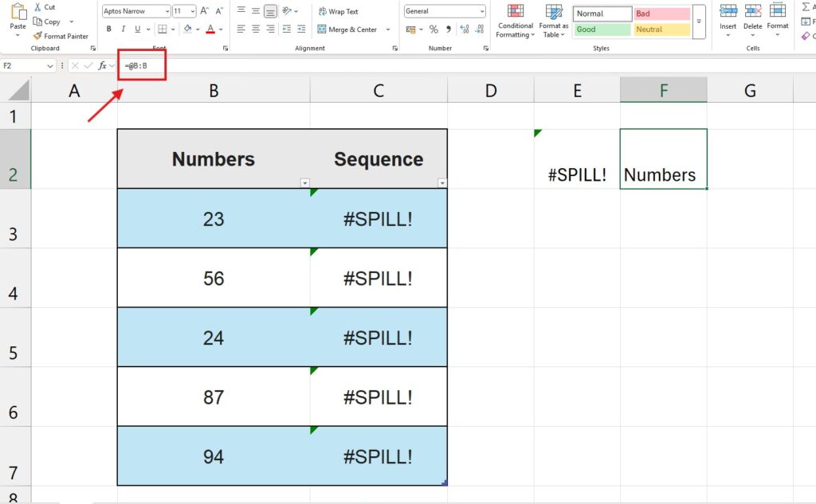Apply Comma Style formatting
This screenshot has width=816, height=504.
[449, 29]
